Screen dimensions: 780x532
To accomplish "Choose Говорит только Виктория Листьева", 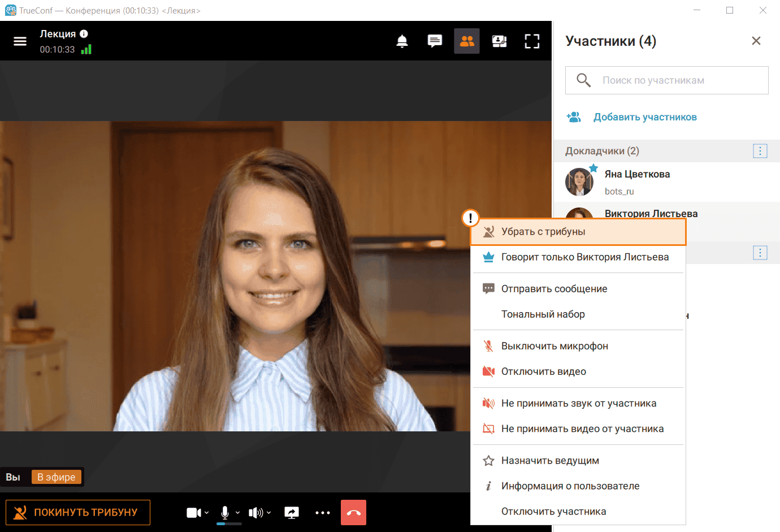I will (578, 257).
